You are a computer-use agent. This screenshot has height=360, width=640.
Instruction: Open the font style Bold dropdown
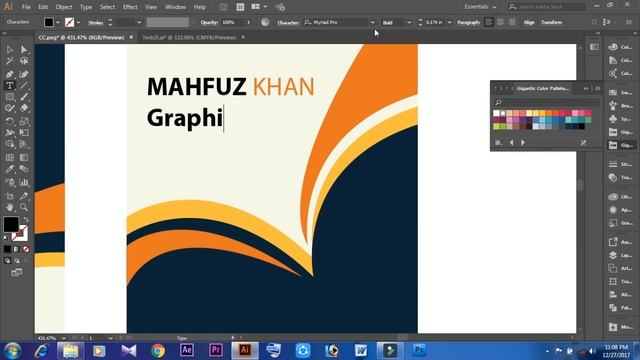[409, 22]
